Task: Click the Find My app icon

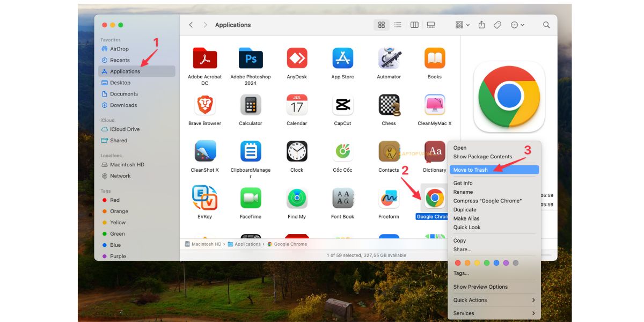Action: click(x=297, y=198)
